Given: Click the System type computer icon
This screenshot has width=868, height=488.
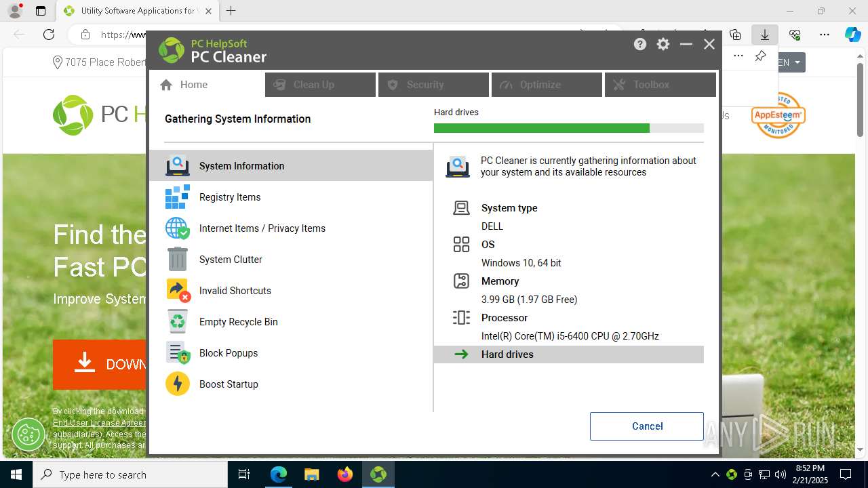Looking at the screenshot, I should (x=461, y=207).
